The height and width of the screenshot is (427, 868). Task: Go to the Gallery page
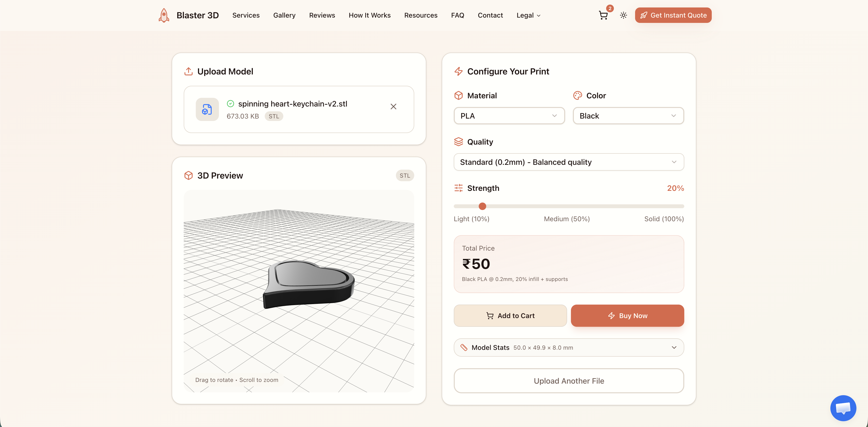[x=284, y=15]
